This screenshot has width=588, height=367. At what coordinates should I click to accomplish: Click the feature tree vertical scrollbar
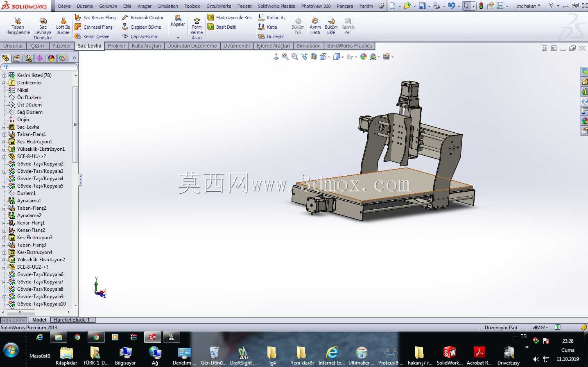[x=75, y=125]
